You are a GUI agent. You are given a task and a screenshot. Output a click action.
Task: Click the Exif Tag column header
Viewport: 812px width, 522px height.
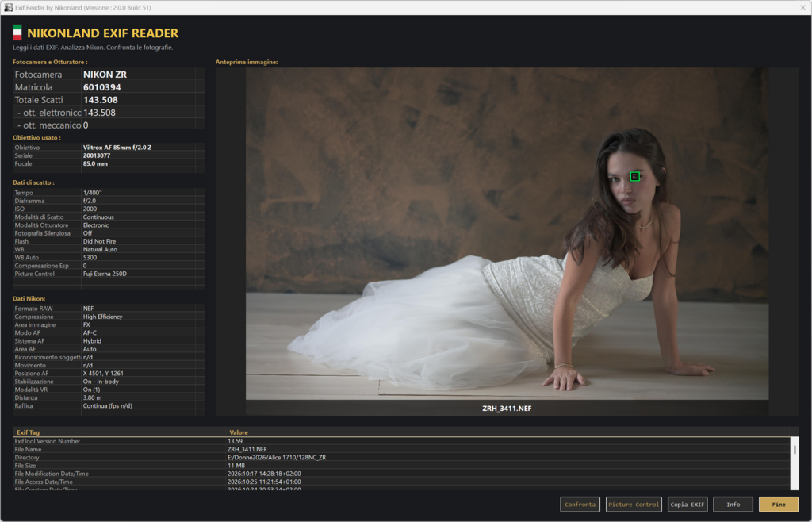28,432
